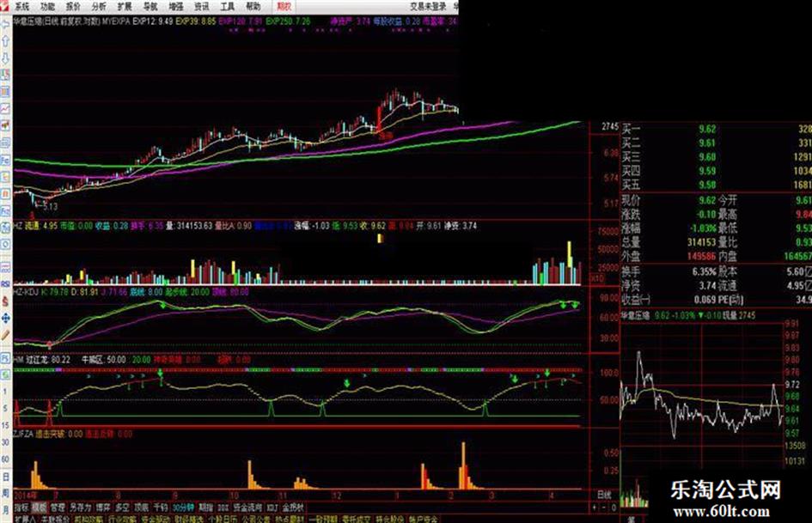812x523 pixels.
Task: Click the 5.13 low price label
Action: pos(50,206)
